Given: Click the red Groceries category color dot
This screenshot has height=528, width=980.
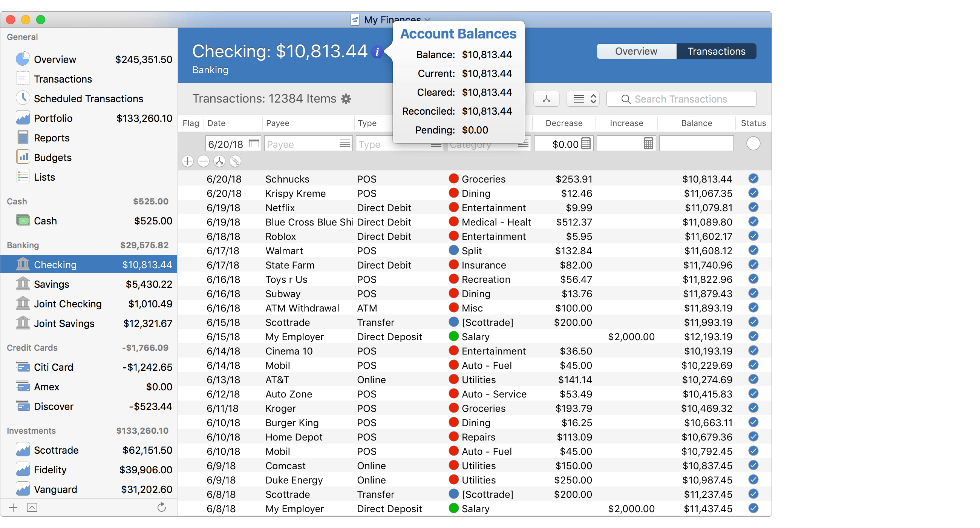Looking at the screenshot, I should (x=453, y=178).
